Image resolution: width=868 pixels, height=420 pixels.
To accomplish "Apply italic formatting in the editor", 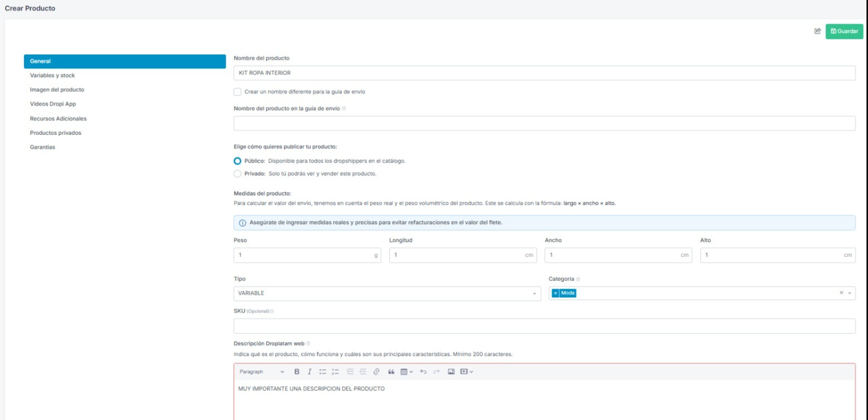I will pos(309,372).
